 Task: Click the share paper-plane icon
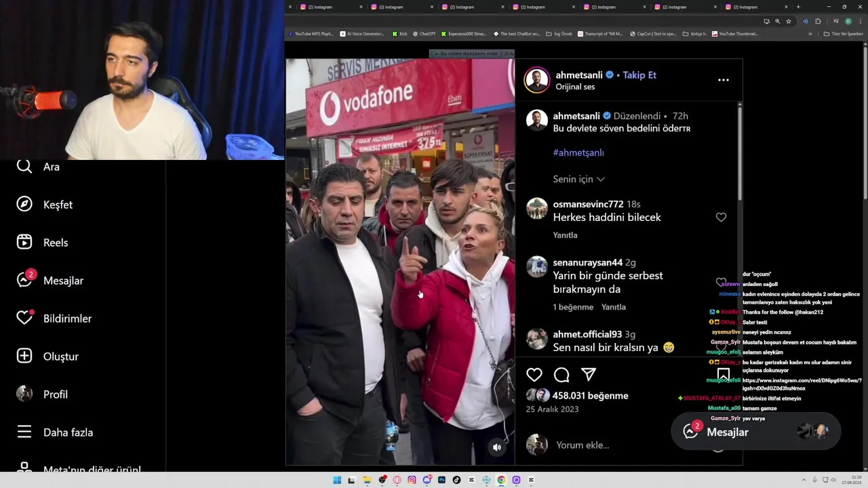click(589, 375)
